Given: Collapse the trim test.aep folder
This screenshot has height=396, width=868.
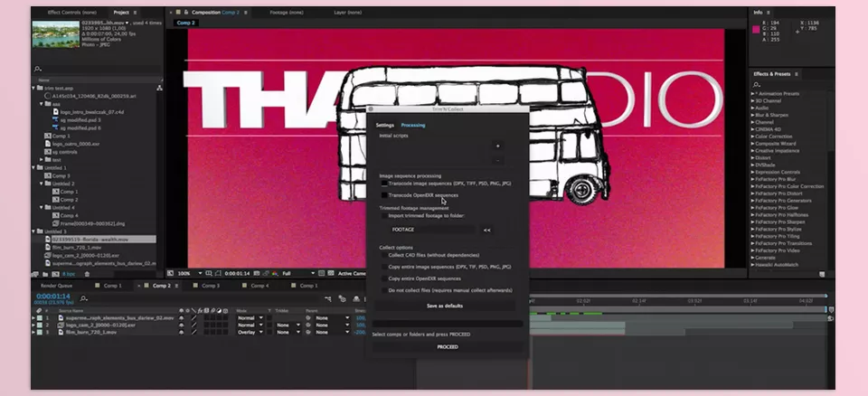Looking at the screenshot, I should 33,88.
